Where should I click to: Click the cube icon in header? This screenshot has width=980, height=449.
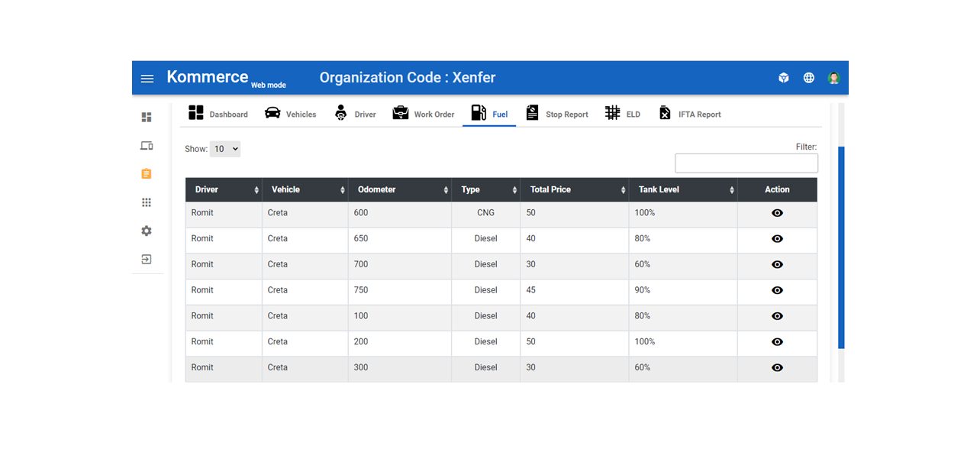point(784,78)
